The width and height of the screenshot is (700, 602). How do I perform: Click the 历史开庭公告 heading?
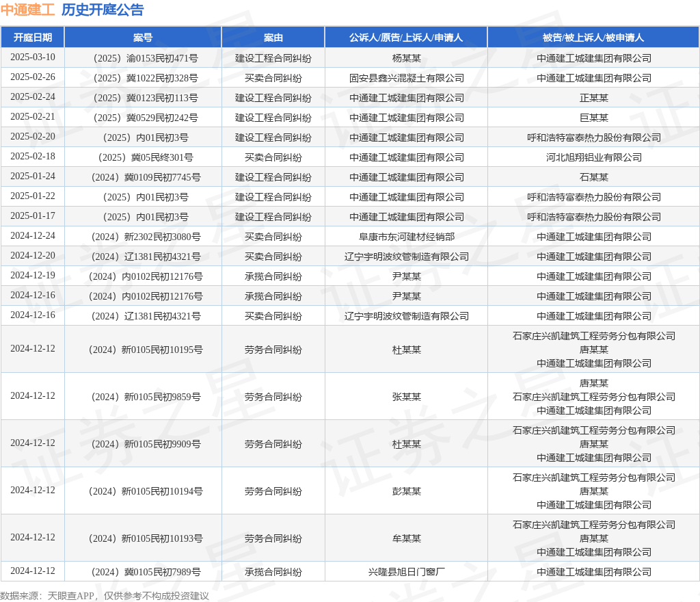tap(103, 10)
